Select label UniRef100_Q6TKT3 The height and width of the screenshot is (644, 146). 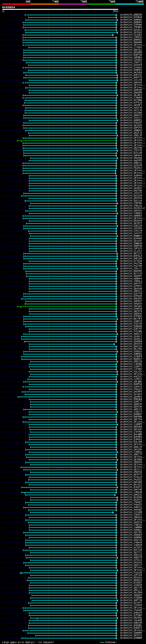pos(131,635)
